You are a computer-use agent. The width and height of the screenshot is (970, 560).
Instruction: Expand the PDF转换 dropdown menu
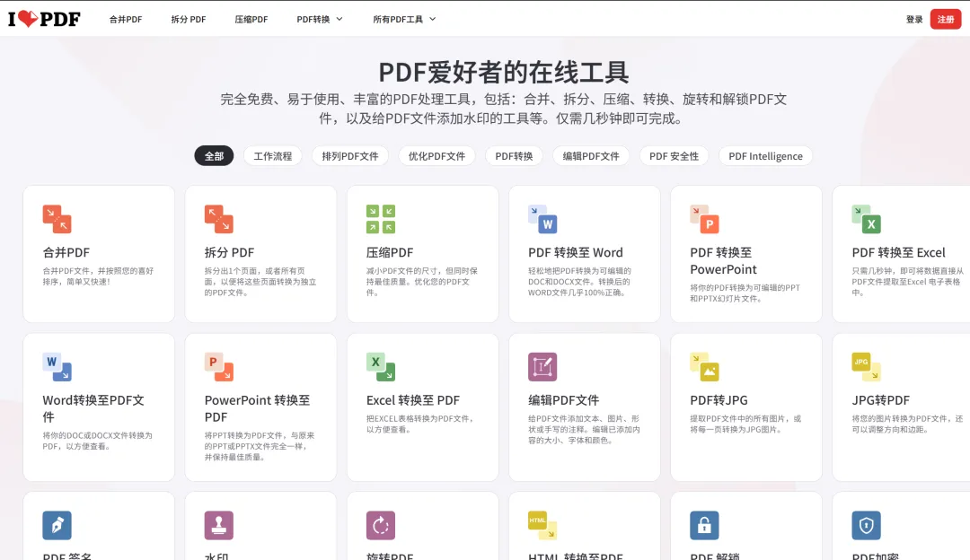319,19
